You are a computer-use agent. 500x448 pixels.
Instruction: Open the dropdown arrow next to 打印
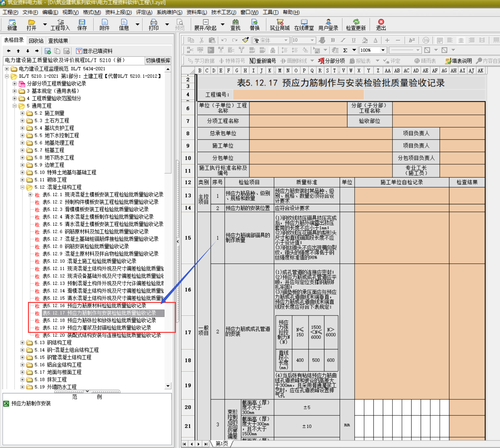pyautogui.click(x=167, y=24)
